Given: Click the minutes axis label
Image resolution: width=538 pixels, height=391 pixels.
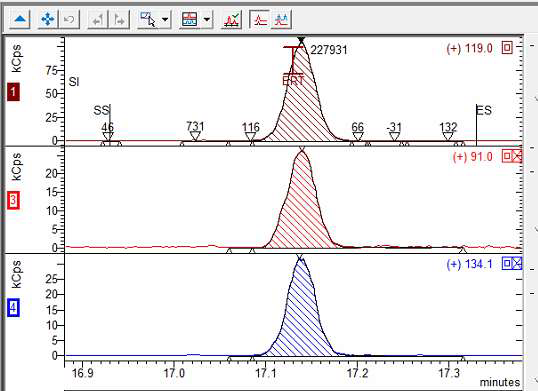Looking at the screenshot, I should point(500,382).
